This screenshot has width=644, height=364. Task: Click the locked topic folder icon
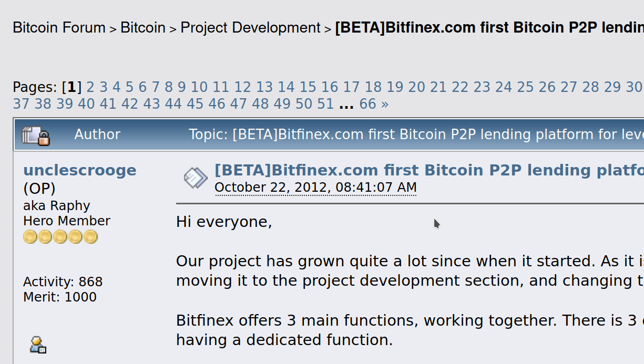36,136
